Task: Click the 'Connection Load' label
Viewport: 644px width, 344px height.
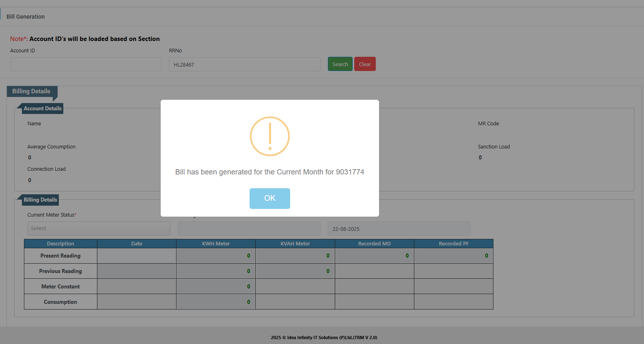Action: pos(47,169)
